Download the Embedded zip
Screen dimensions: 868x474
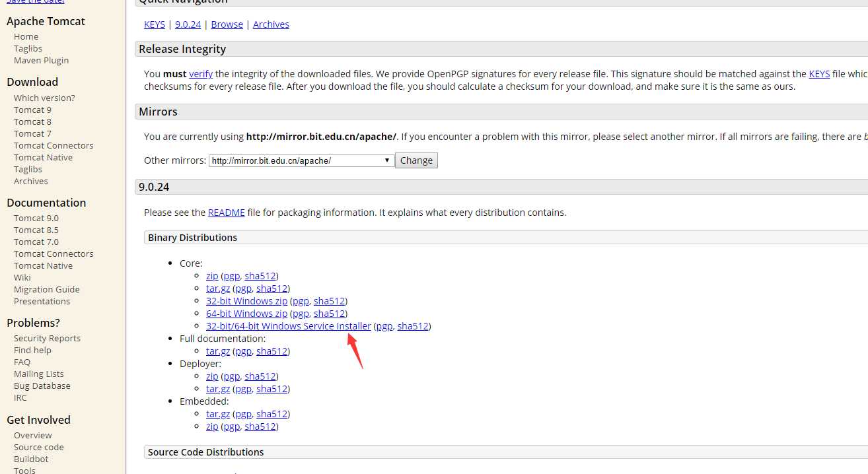(x=212, y=426)
